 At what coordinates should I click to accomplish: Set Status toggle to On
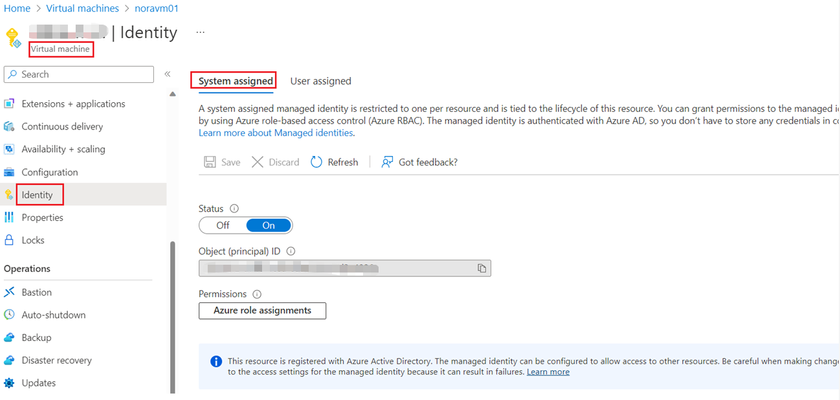268,225
